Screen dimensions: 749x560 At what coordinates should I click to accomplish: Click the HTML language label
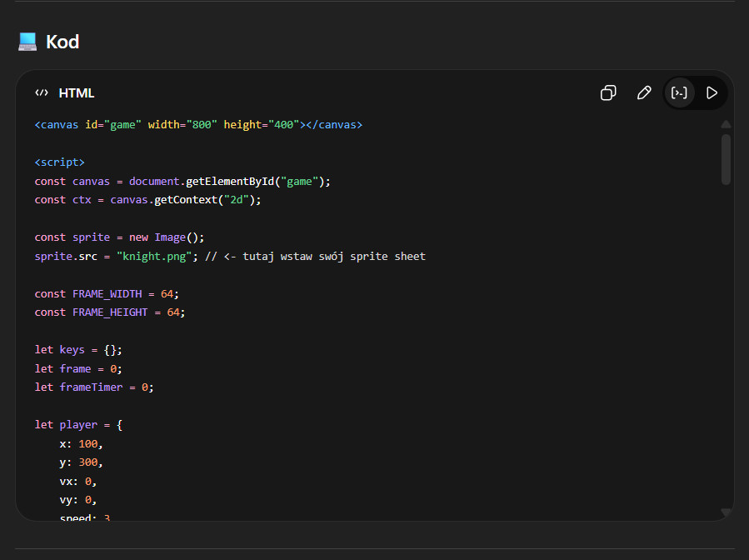[x=77, y=93]
